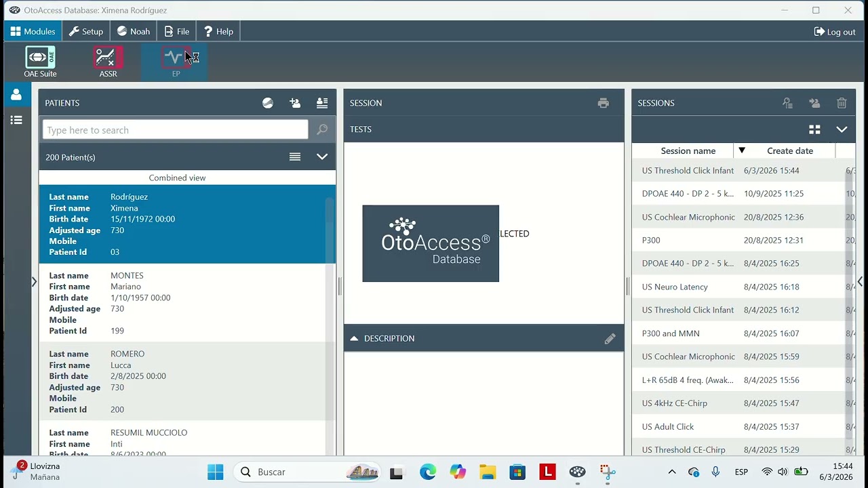Viewport: 868px width, 488px height.
Task: Click the move session to patient icon
Action: point(814,103)
